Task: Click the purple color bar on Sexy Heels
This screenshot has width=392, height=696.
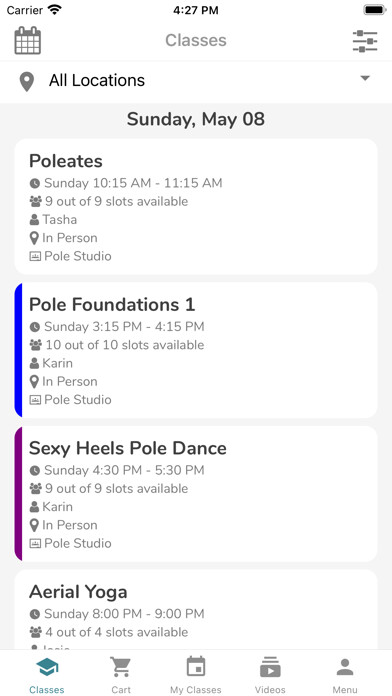Action: (18, 494)
